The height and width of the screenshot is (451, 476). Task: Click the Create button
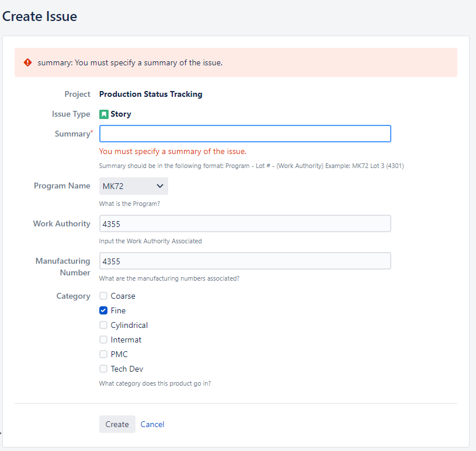tap(117, 424)
